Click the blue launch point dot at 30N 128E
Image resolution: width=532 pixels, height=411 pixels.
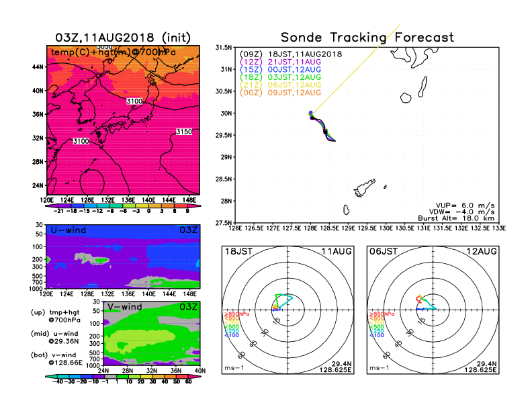(310, 113)
